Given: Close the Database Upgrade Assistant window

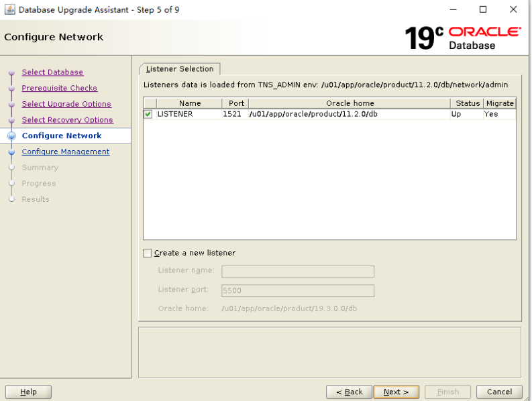Looking at the screenshot, I should coord(513,9).
